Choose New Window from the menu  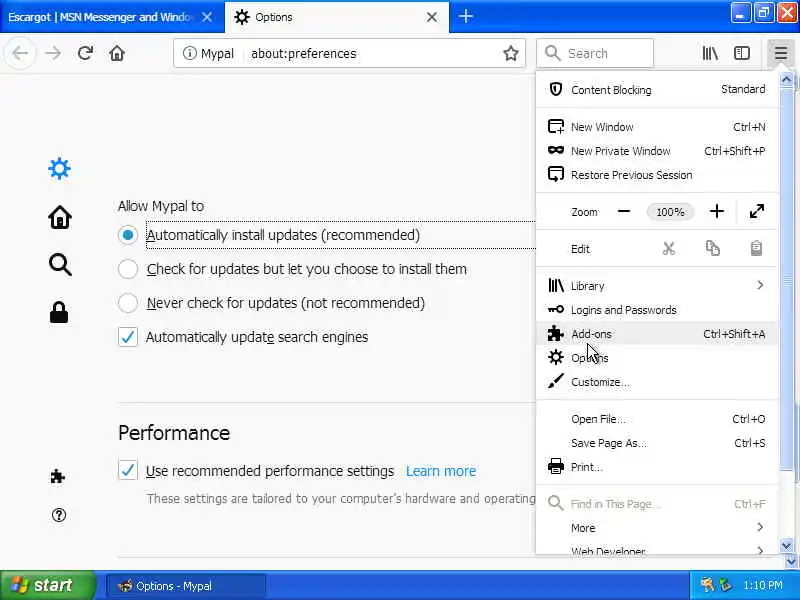click(657, 127)
